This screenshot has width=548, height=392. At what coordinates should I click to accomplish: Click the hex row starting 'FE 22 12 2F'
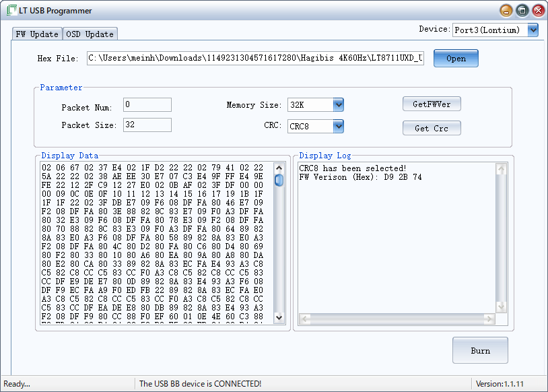pyautogui.click(x=152, y=185)
